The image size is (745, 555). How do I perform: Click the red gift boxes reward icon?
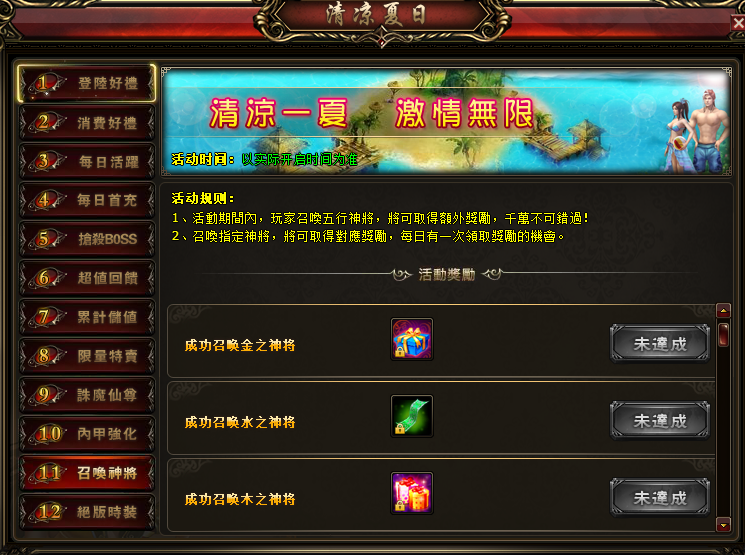[411, 493]
